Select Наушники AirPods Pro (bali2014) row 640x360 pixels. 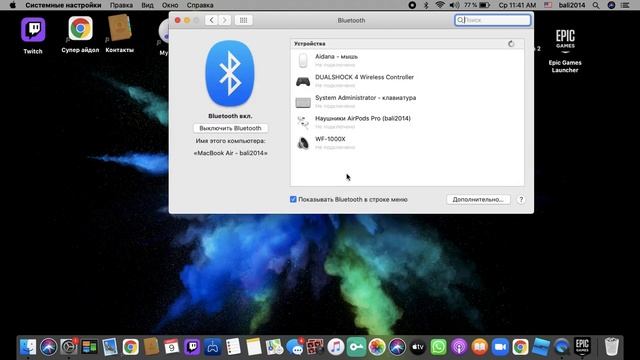point(407,122)
